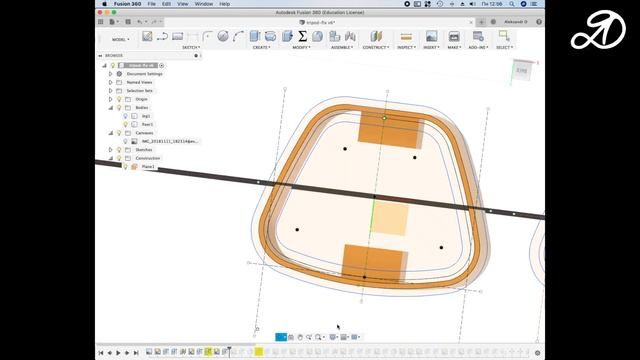
Task: Open Change Parameters sigma icon
Action: [x=302, y=36]
